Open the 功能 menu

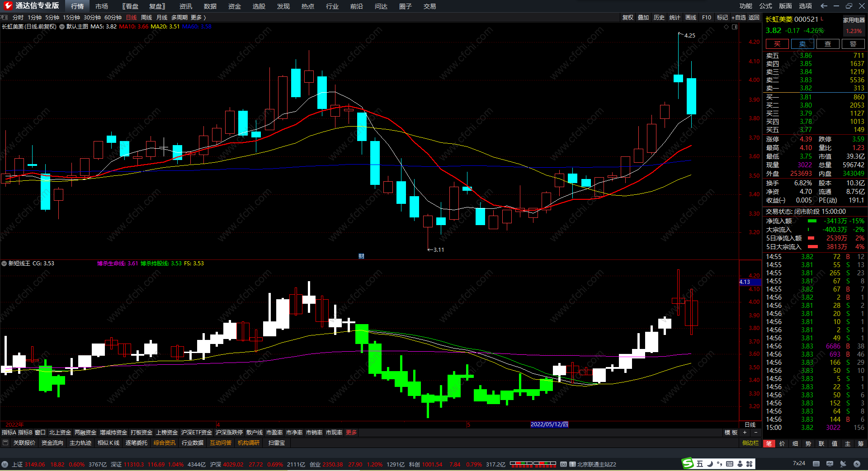click(x=746, y=6)
